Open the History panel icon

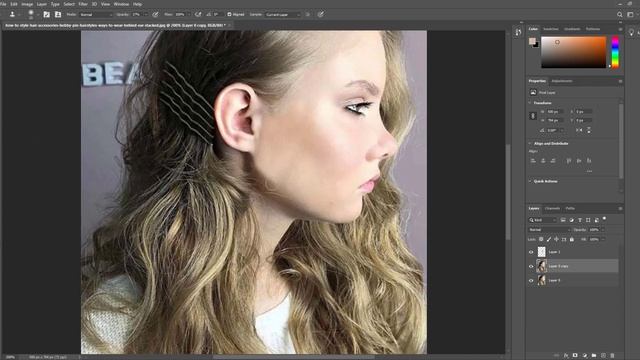coord(518,32)
